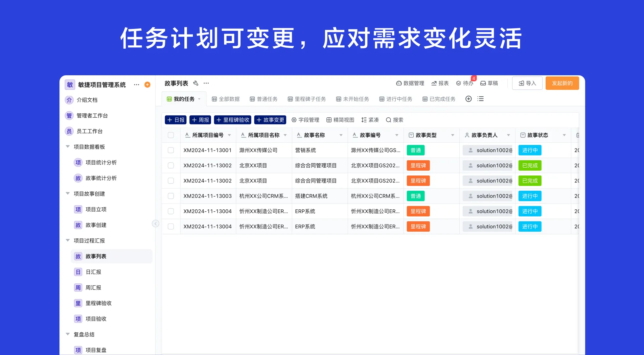Screen dimensions: 644x355
Task: Open the 数据管理 panel
Action: [x=410, y=83]
